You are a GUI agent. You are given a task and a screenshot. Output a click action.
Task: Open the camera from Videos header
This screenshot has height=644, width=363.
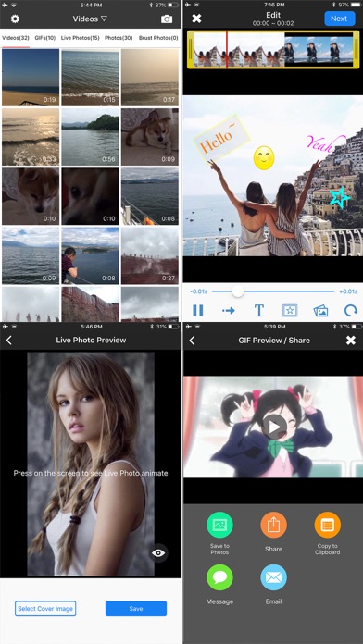click(x=167, y=19)
